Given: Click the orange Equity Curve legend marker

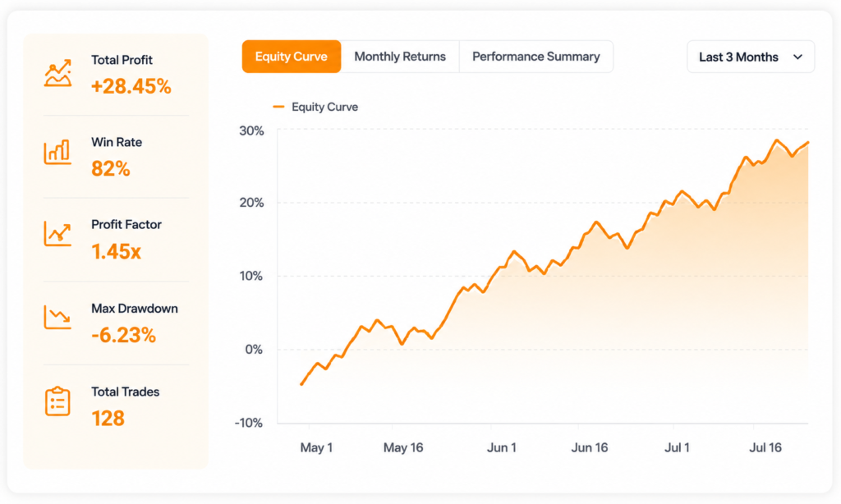Looking at the screenshot, I should click(278, 107).
